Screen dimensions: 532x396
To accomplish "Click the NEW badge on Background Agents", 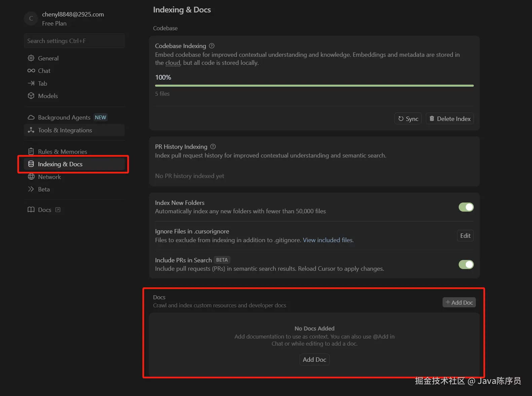I will [x=101, y=117].
